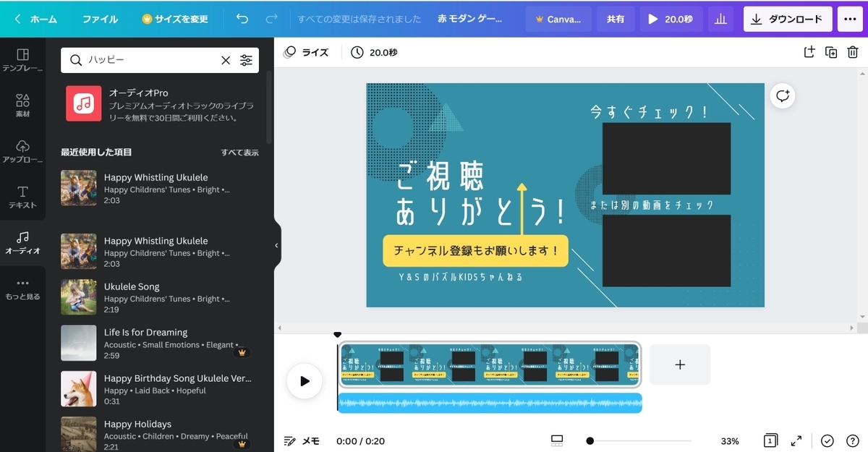Open the ファイル menu
The image size is (868, 452).
pos(100,20)
